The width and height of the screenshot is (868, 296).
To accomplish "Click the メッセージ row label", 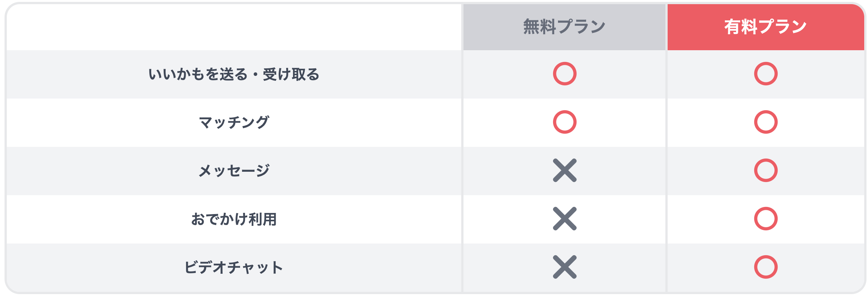I will click(234, 171).
